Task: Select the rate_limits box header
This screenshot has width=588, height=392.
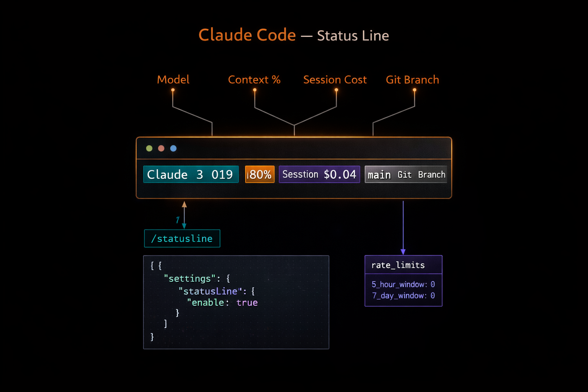Action: (403, 265)
